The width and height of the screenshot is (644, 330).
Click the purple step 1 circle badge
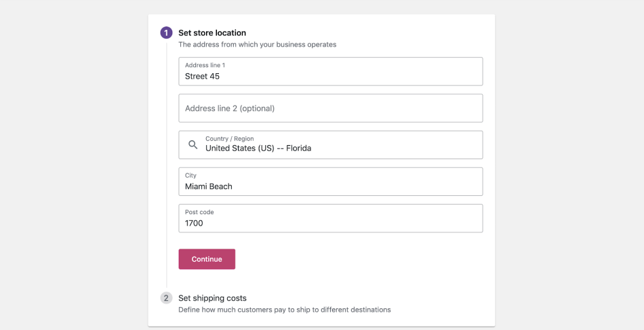click(166, 33)
